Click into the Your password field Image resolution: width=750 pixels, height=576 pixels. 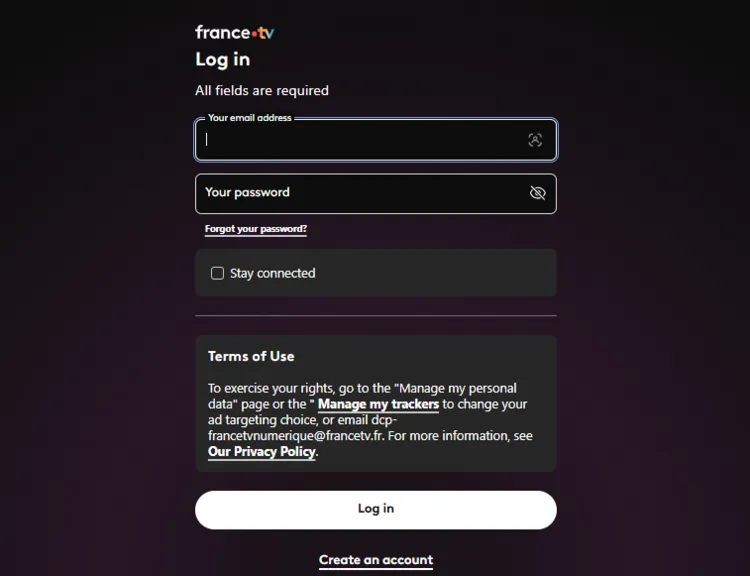click(x=360, y=193)
